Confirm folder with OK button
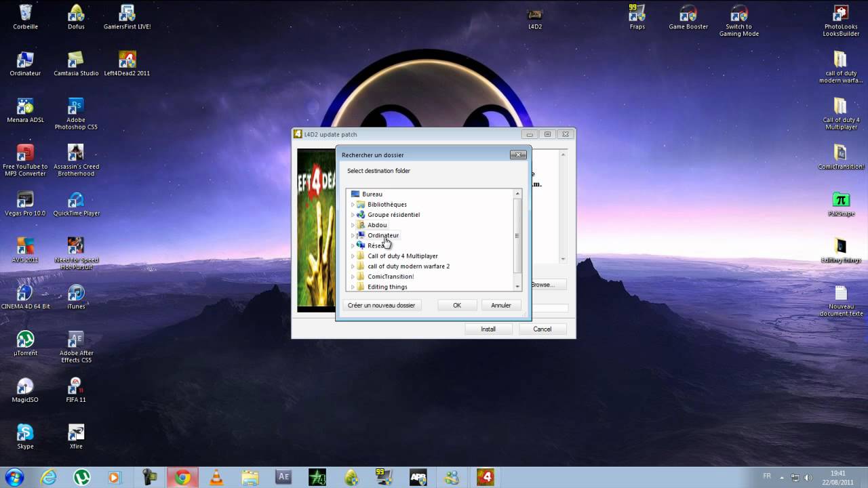 point(457,305)
